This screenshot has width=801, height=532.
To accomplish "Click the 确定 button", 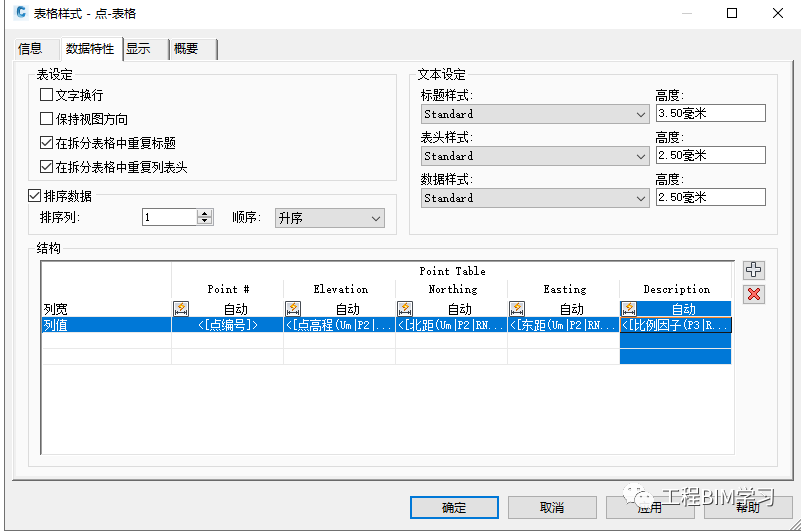I will coord(454,507).
